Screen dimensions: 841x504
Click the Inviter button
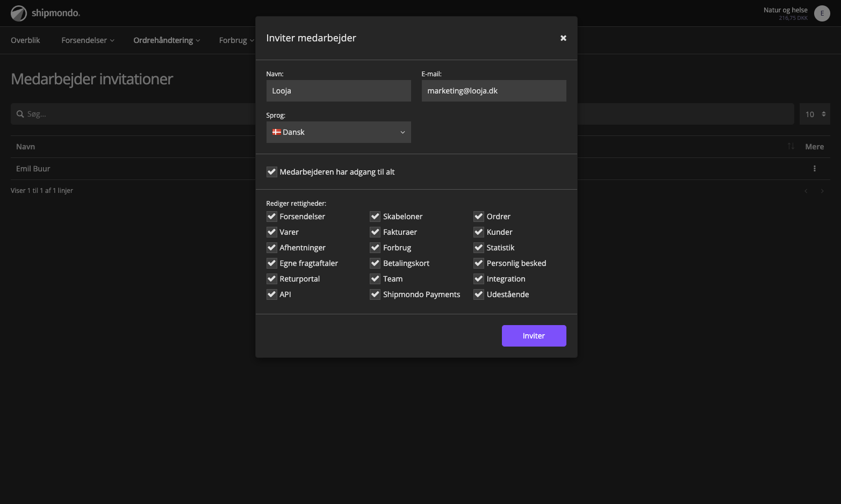tap(534, 336)
